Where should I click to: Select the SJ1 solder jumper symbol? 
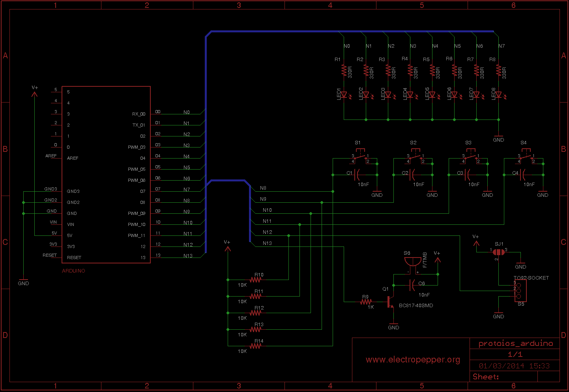[499, 252]
